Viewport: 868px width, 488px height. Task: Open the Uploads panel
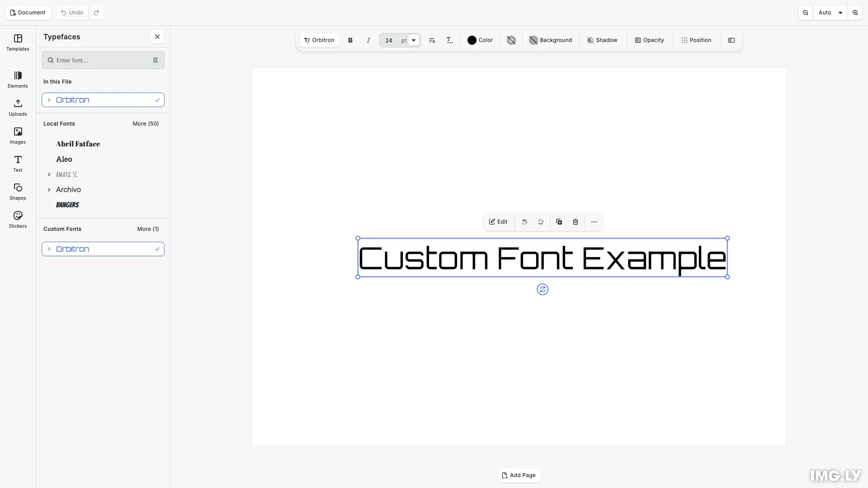pos(18,108)
